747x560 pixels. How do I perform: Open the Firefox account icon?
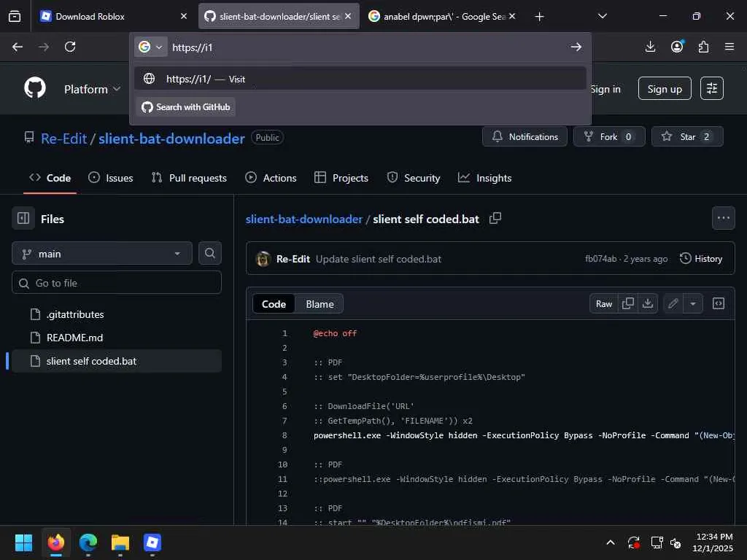pyautogui.click(x=677, y=47)
